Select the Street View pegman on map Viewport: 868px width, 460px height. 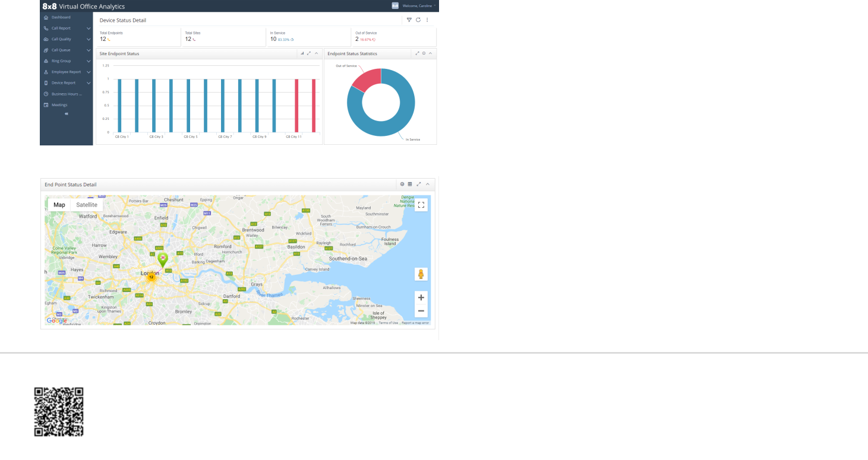pyautogui.click(x=421, y=274)
